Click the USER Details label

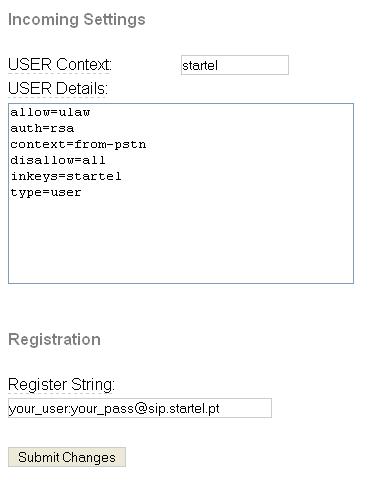[58, 89]
